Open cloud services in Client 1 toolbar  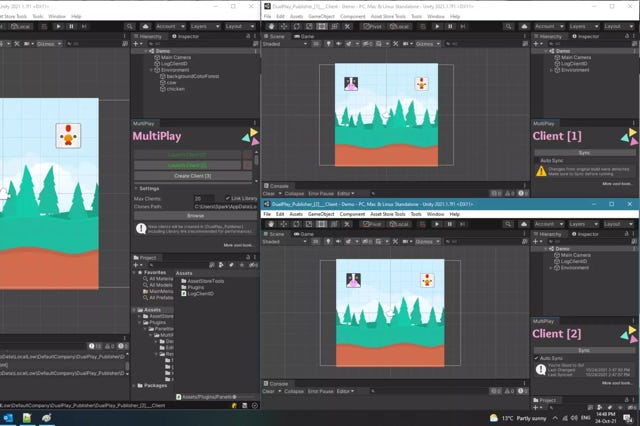[524, 27]
